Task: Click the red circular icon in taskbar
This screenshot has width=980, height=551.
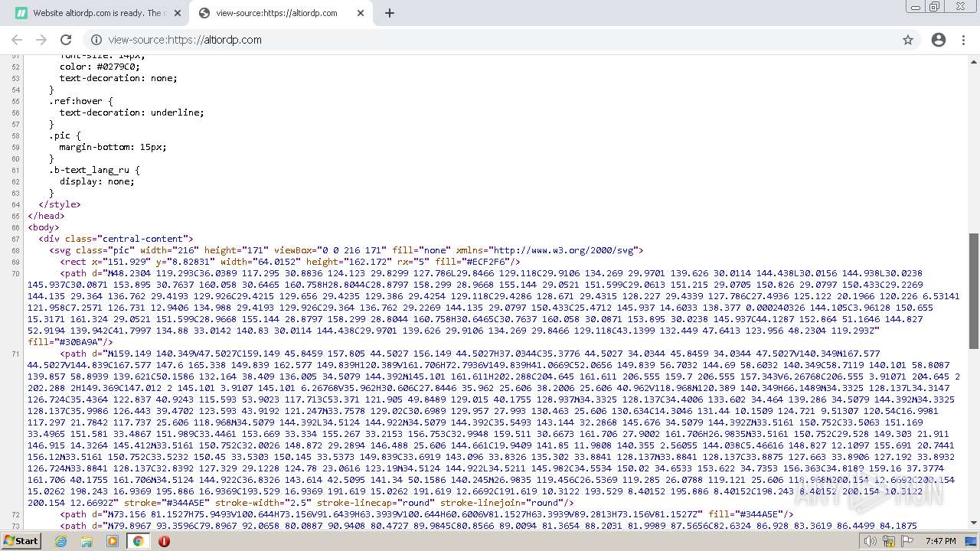Action: pyautogui.click(x=164, y=541)
